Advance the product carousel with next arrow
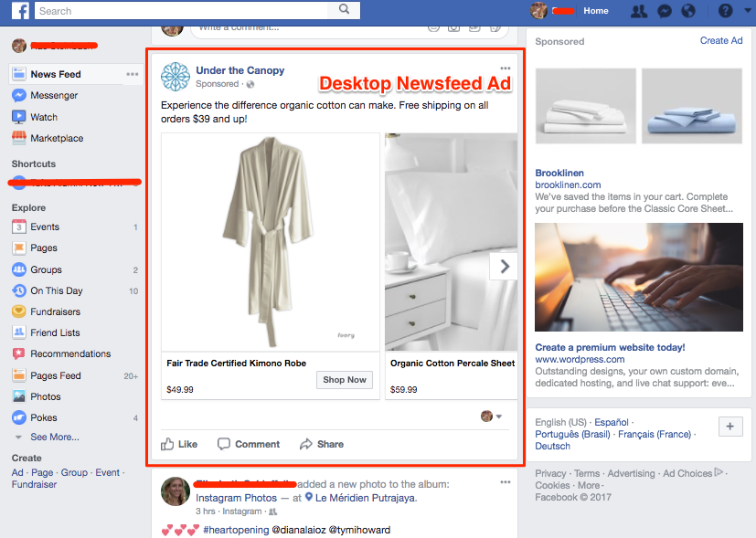 coord(503,267)
